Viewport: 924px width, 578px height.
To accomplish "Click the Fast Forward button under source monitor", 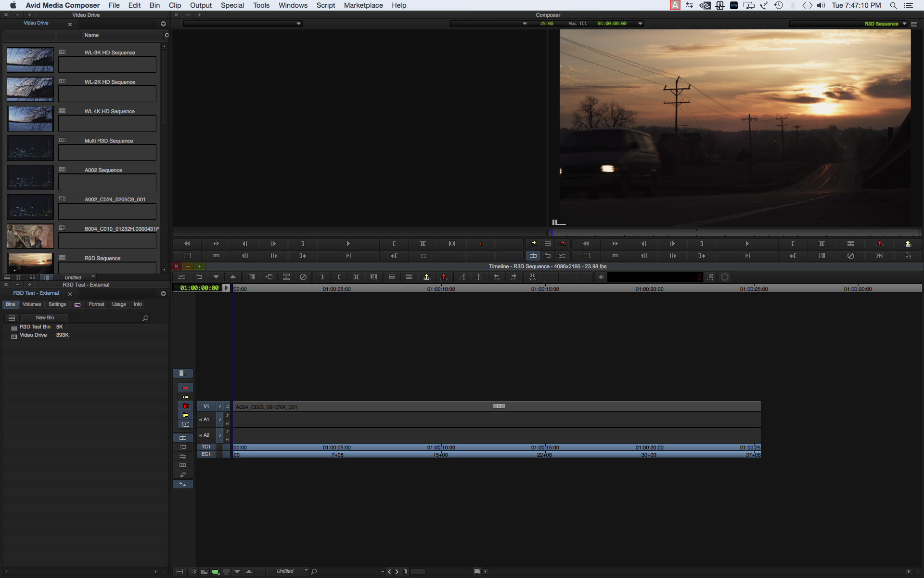I will [216, 244].
